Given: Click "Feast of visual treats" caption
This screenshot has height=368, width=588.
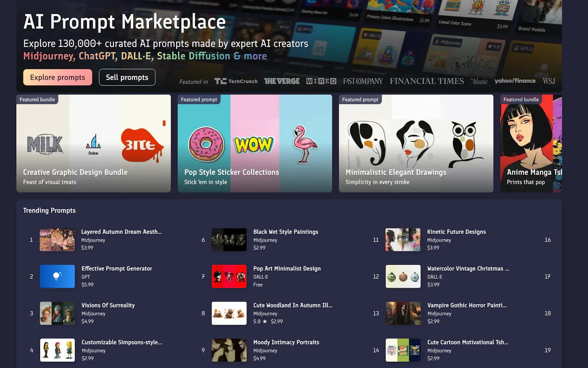Looking at the screenshot, I should [50, 182].
